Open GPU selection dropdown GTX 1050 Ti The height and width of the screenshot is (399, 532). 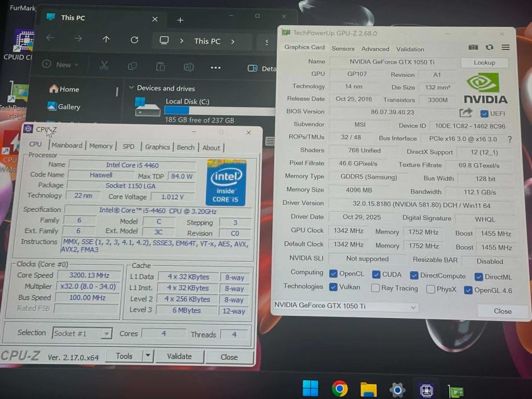[346, 307]
